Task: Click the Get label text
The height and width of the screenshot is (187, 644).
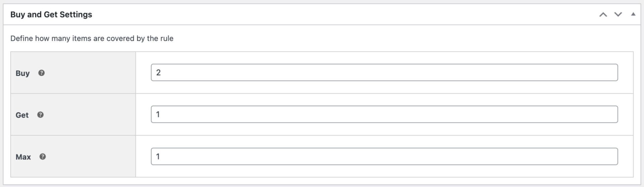Action: pyautogui.click(x=22, y=115)
